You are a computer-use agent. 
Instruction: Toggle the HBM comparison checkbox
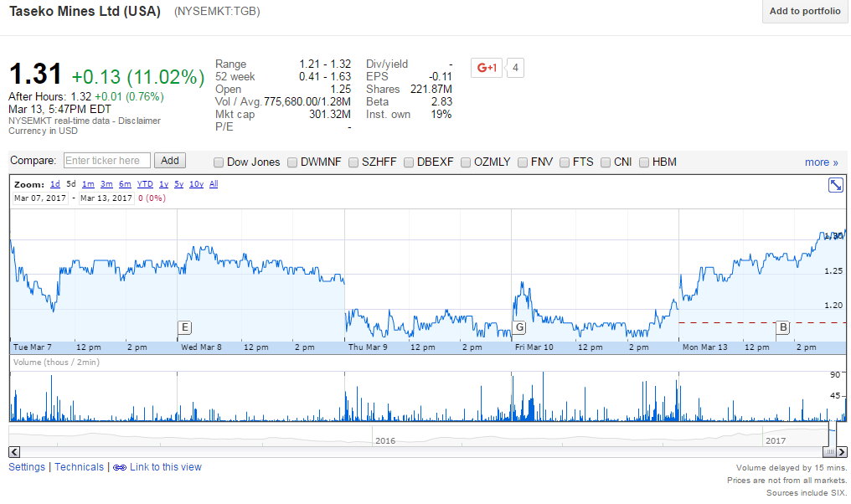644,162
